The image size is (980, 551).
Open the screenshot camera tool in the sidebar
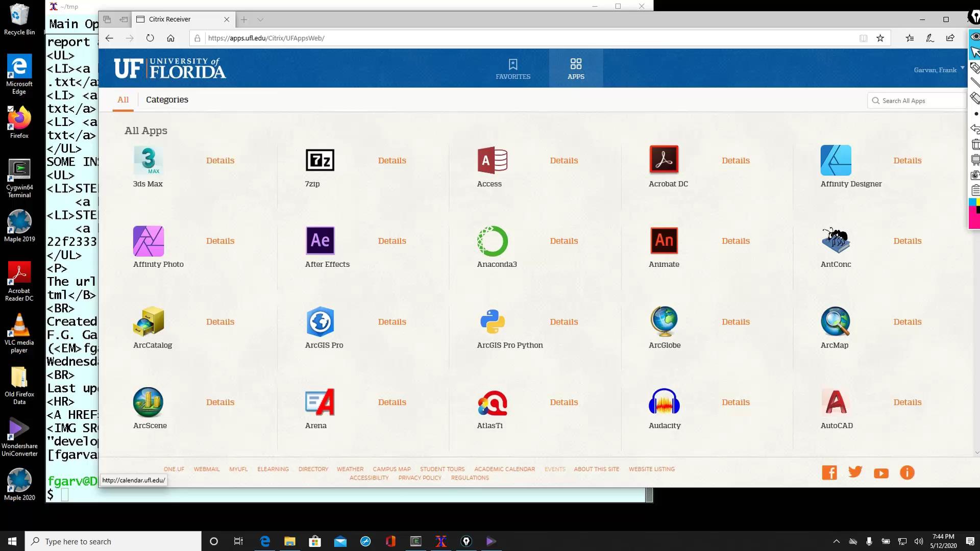click(975, 176)
